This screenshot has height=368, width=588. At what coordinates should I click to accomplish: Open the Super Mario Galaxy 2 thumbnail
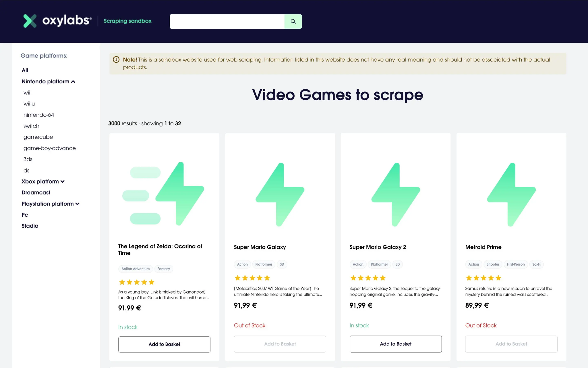pyautogui.click(x=396, y=195)
